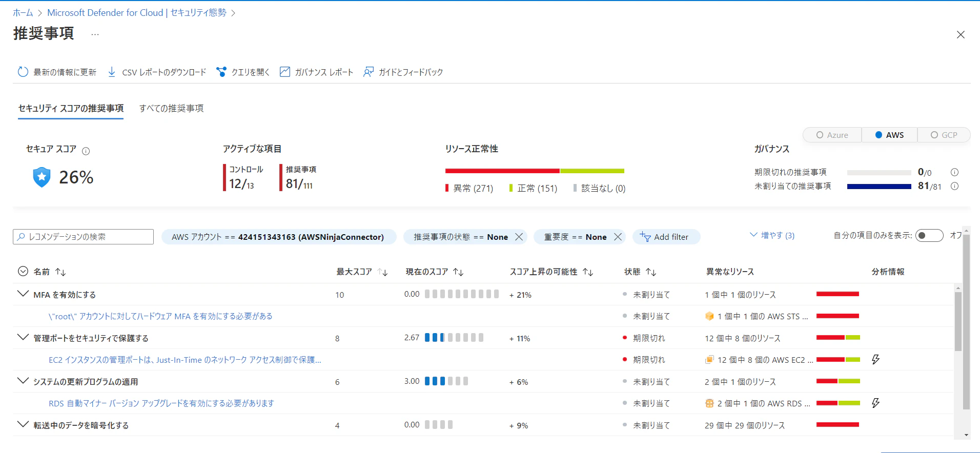Click クエリを開く label
Screen dimensions: 980x453
point(251,72)
